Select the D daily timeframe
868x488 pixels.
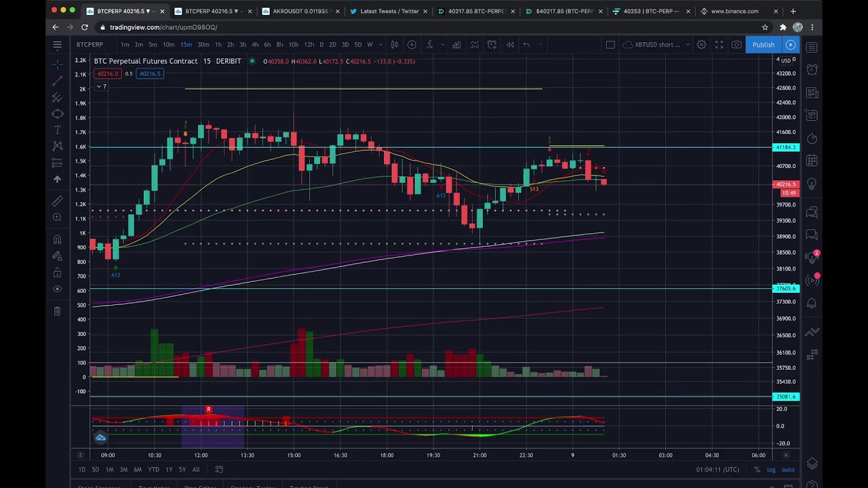tap(321, 45)
